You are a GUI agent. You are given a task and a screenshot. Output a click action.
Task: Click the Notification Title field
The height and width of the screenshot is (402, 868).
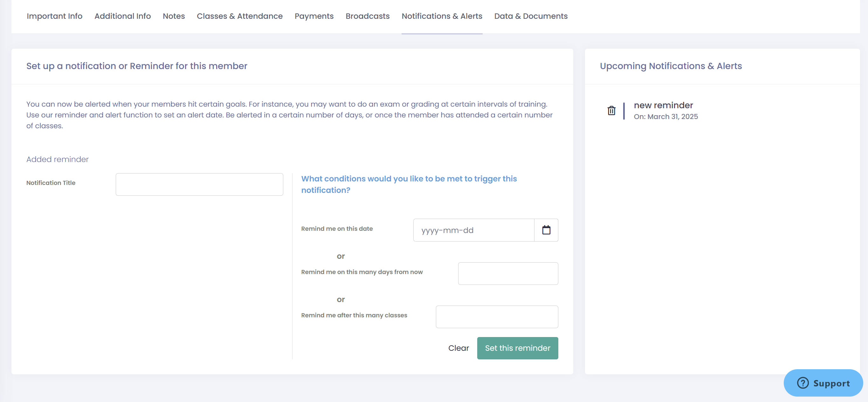[199, 185]
